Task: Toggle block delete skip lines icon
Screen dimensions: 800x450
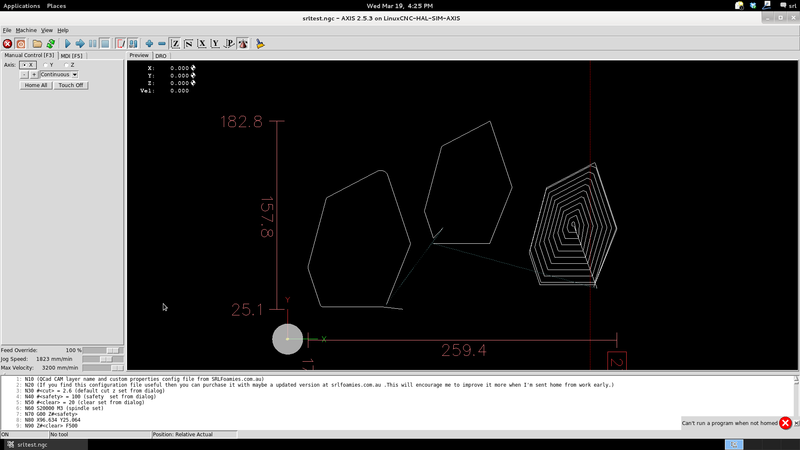Action: (120, 44)
